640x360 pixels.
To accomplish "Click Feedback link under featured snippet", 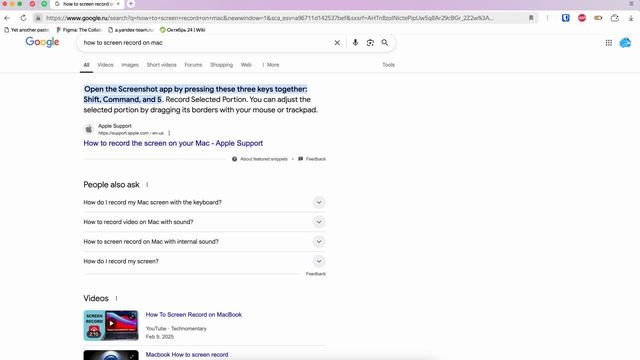I will point(316,159).
